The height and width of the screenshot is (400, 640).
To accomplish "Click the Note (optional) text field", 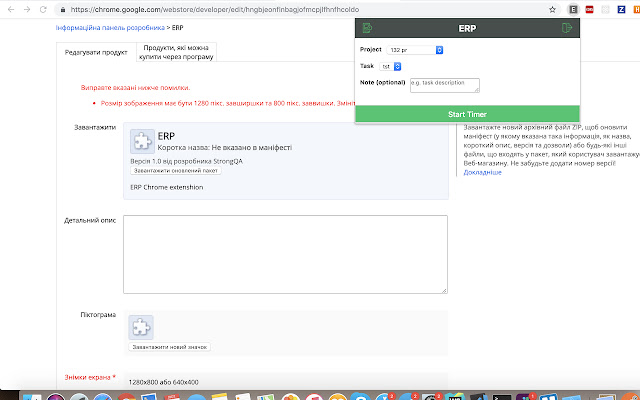I will tap(445, 85).
